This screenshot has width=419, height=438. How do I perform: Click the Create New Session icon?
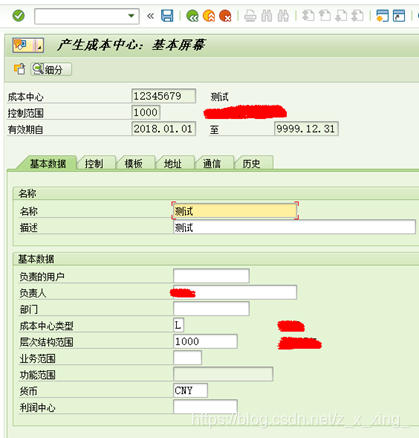pos(382,16)
